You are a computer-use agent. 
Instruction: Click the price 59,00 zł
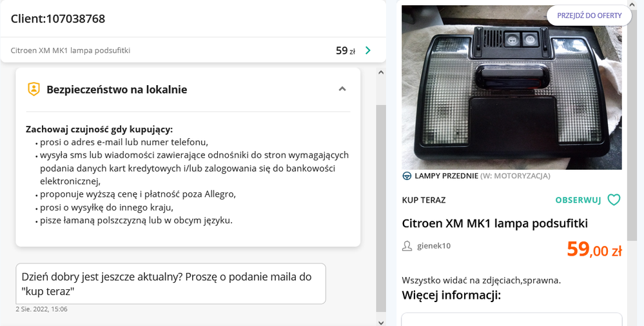[x=594, y=249]
